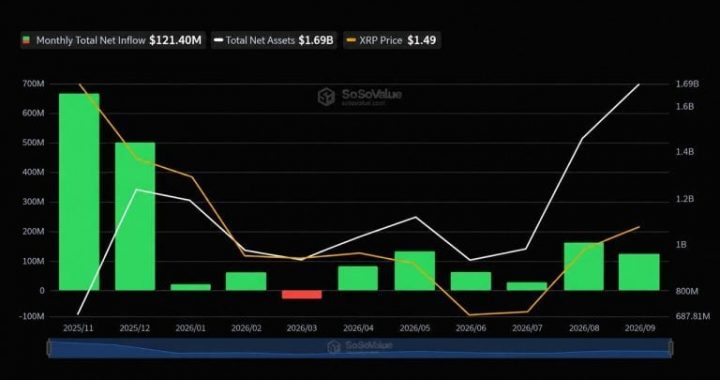Image resolution: width=720 pixels, height=380 pixels.
Task: Toggle the Total Net Assets legend
Action: (274, 40)
